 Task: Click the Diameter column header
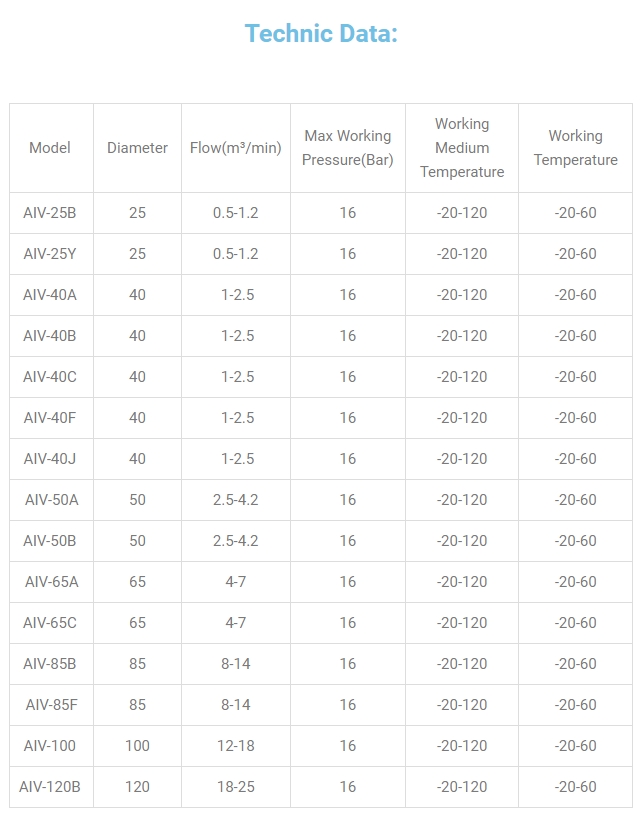137,148
